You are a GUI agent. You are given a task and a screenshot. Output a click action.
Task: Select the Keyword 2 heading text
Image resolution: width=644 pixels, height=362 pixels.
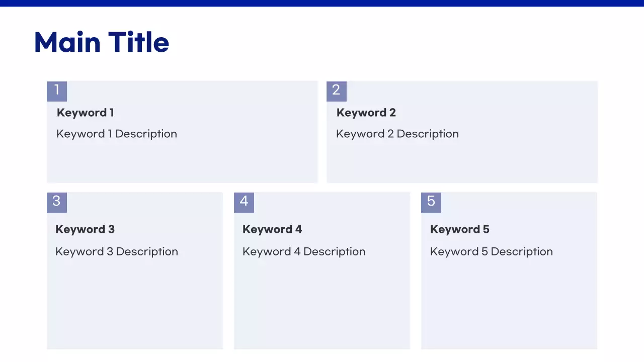366,113
